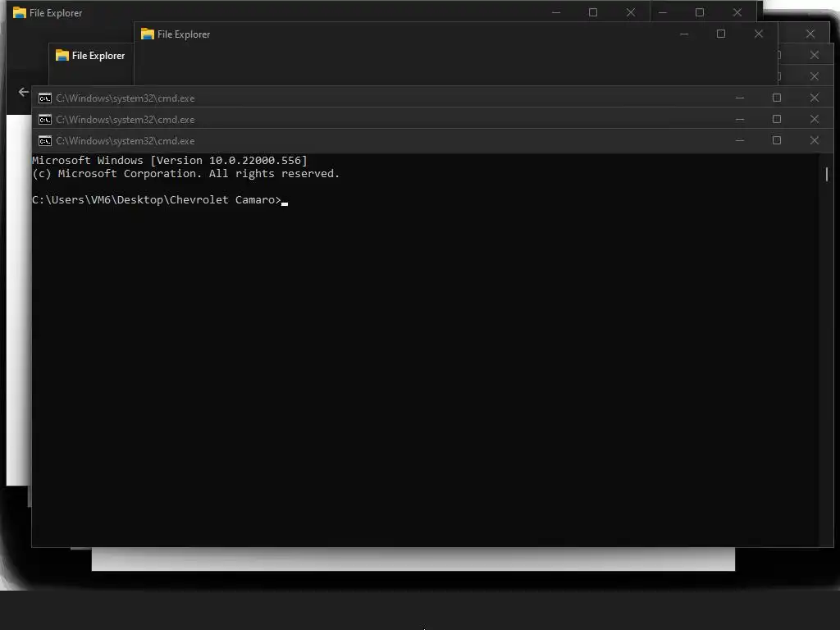Maximize the middle File Explorer window
This screenshot has width=840, height=630.
[x=721, y=34]
